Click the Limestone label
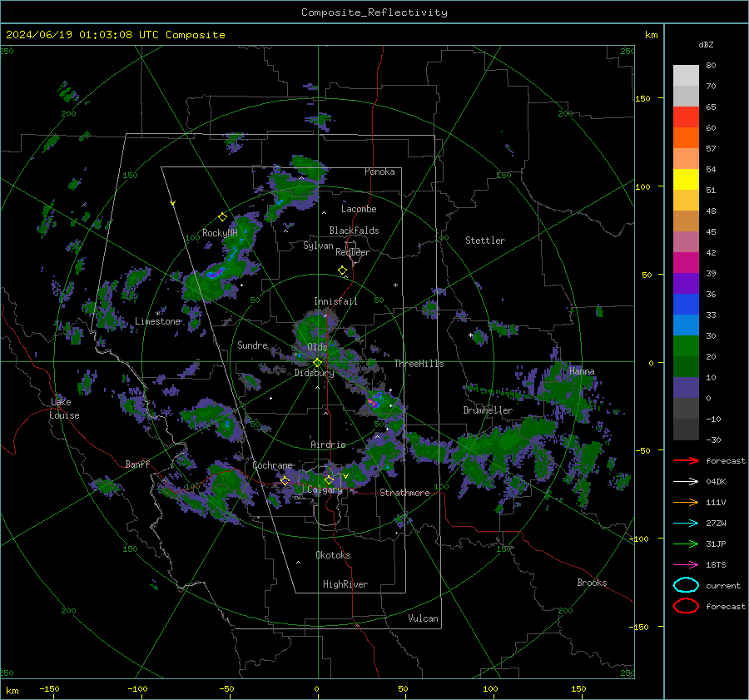This screenshot has height=700, width=749. coord(157,321)
